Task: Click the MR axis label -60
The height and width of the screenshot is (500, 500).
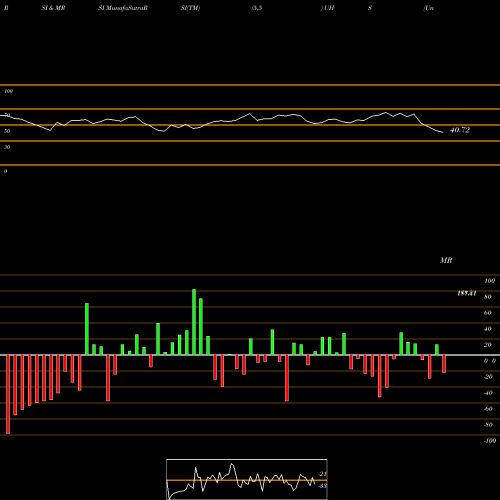Action: point(488,409)
